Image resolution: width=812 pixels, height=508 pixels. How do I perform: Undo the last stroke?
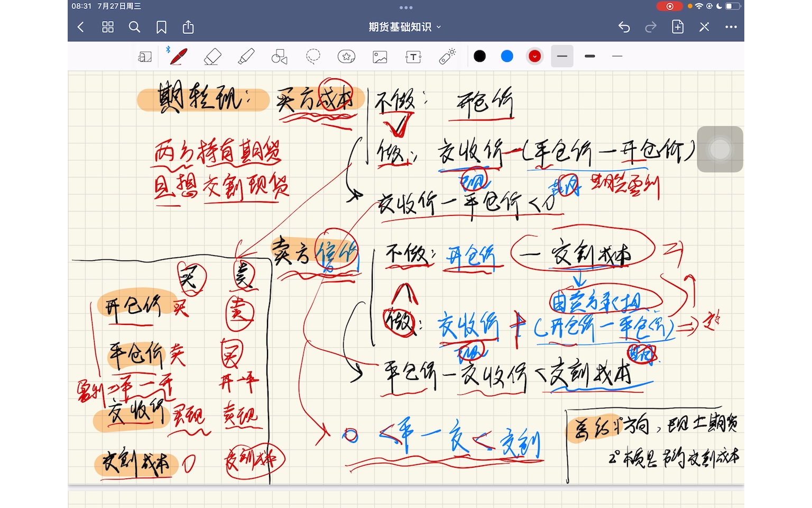coord(624,27)
